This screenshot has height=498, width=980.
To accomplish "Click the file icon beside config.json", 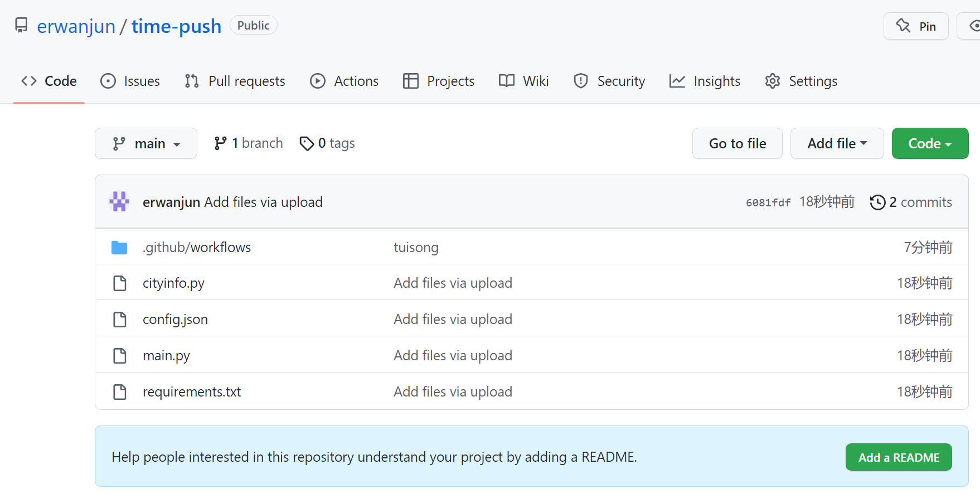I will pyautogui.click(x=119, y=320).
